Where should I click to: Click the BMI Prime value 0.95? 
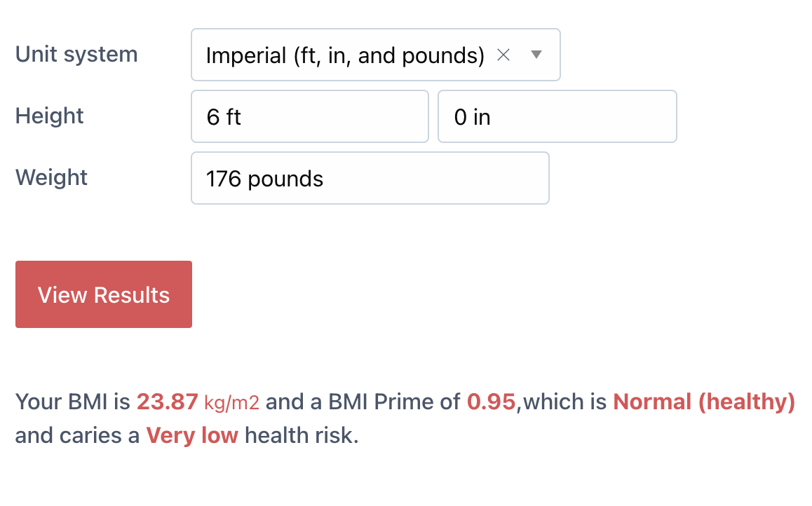pos(487,402)
